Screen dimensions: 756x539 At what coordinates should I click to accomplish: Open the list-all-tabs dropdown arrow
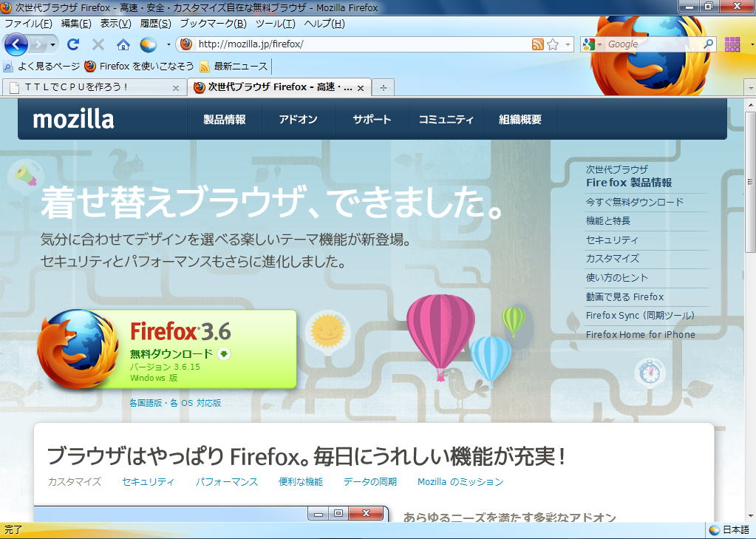pyautogui.click(x=751, y=88)
